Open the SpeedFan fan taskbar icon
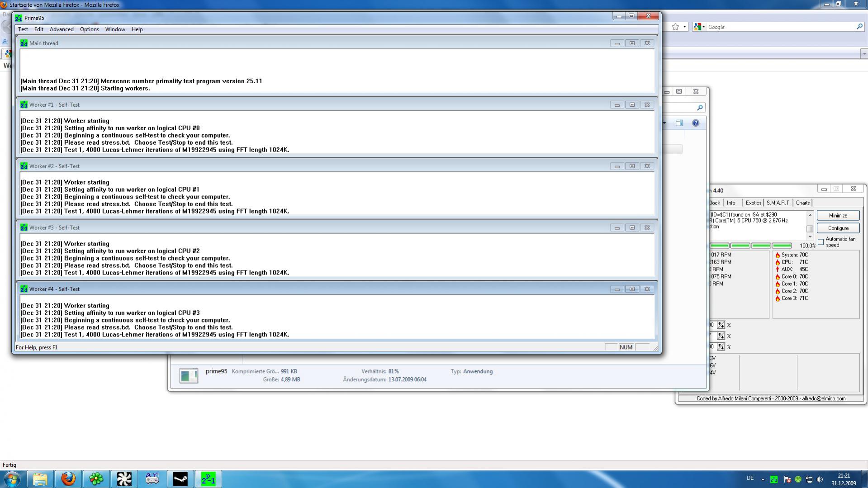The image size is (868, 488). click(124, 479)
